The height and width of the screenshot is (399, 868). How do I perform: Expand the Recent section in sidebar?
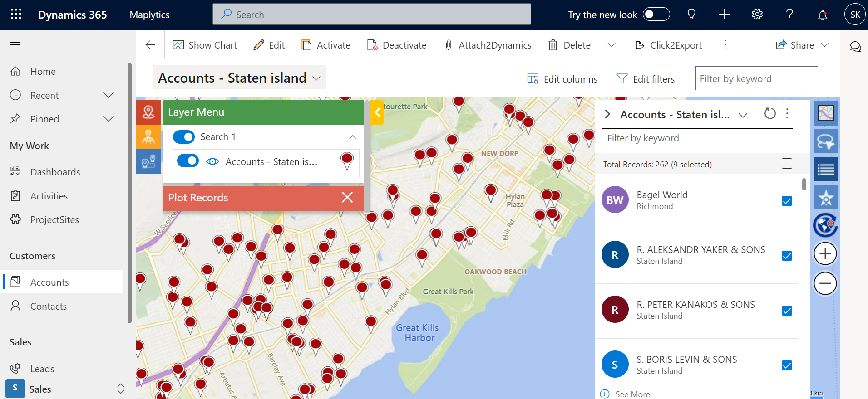tap(108, 95)
